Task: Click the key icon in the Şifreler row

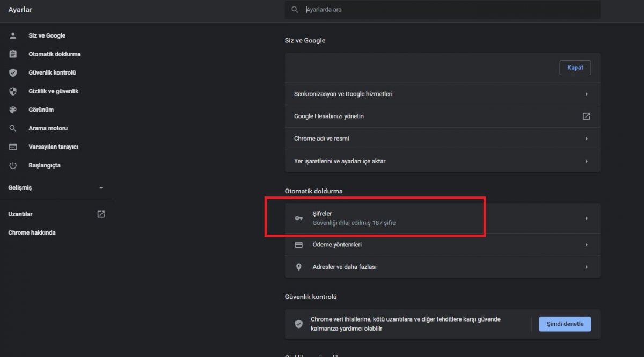Action: coord(299,218)
